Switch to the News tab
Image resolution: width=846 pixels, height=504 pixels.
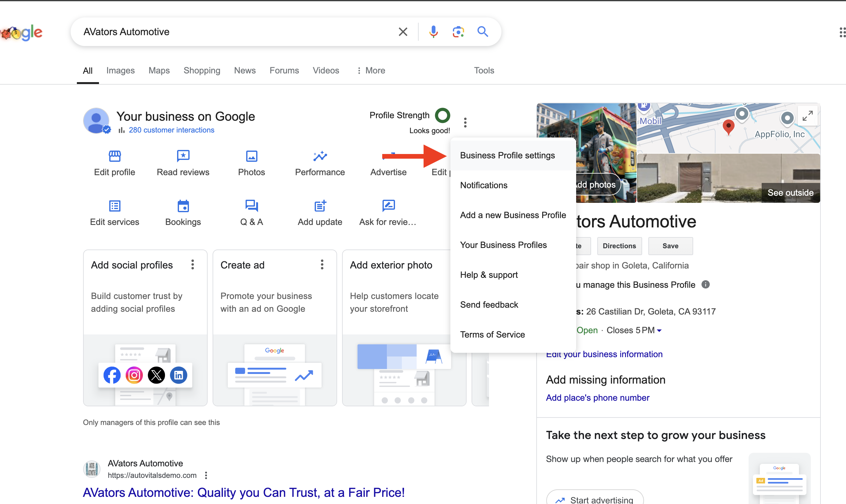(x=245, y=70)
